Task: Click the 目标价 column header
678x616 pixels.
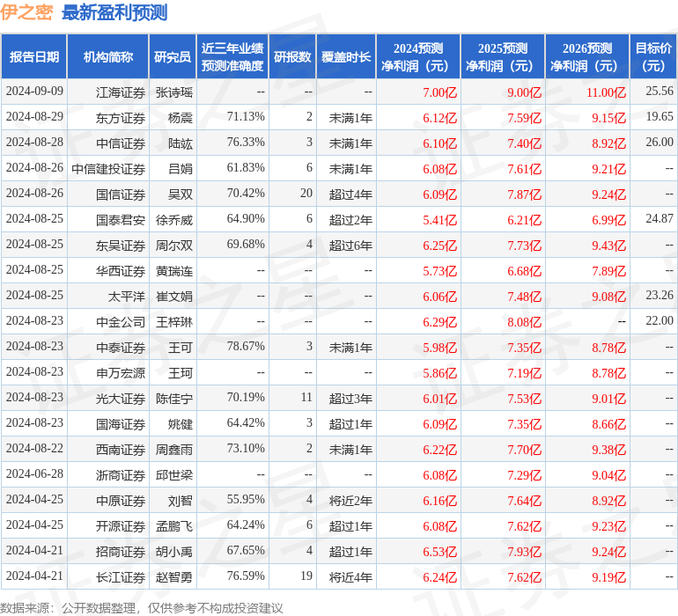Action: (653, 56)
